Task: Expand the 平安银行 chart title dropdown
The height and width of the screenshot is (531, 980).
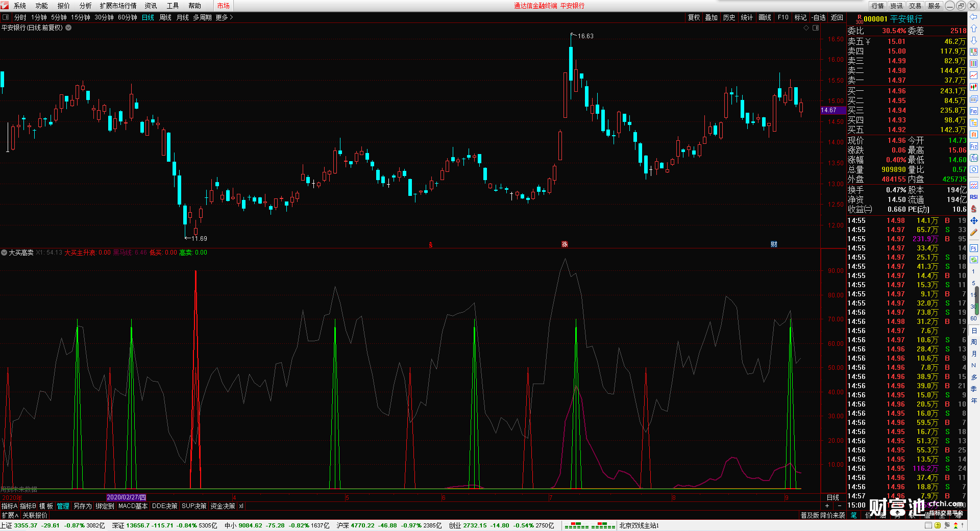Action: pyautogui.click(x=68, y=28)
